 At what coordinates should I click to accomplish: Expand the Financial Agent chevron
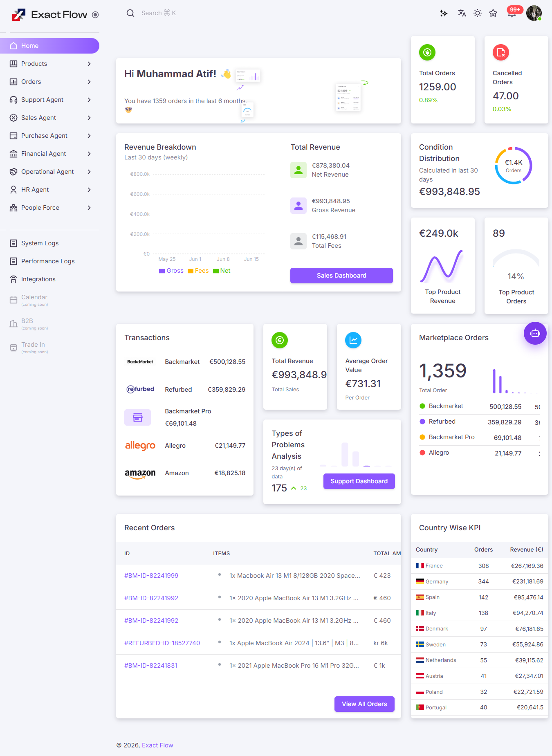[x=89, y=154]
